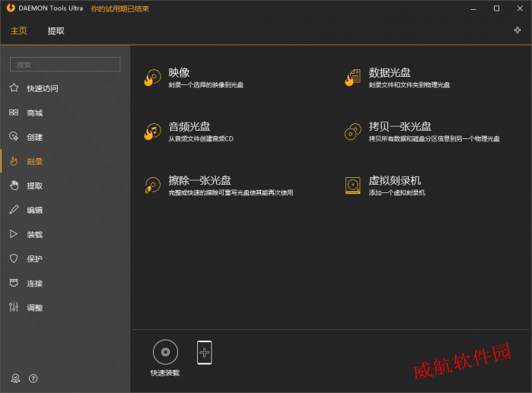The image size is (532, 393).
Task: Click the sliders icon for 调整
Action: [14, 307]
